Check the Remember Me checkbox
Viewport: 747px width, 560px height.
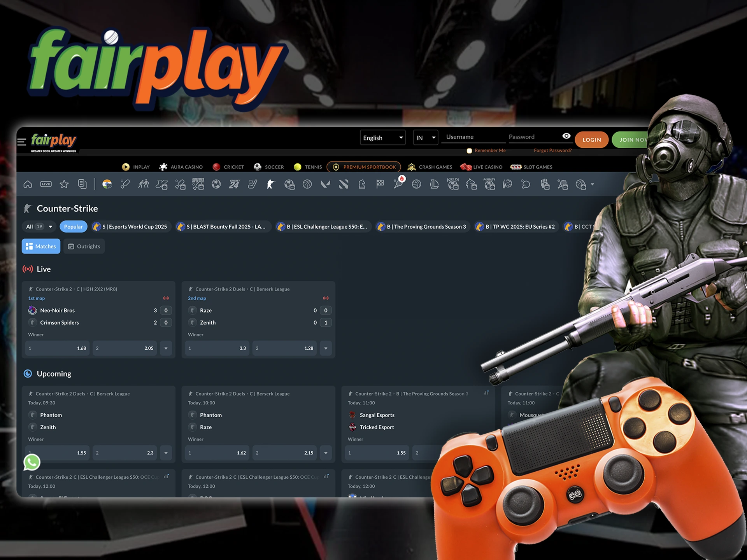pos(469,150)
